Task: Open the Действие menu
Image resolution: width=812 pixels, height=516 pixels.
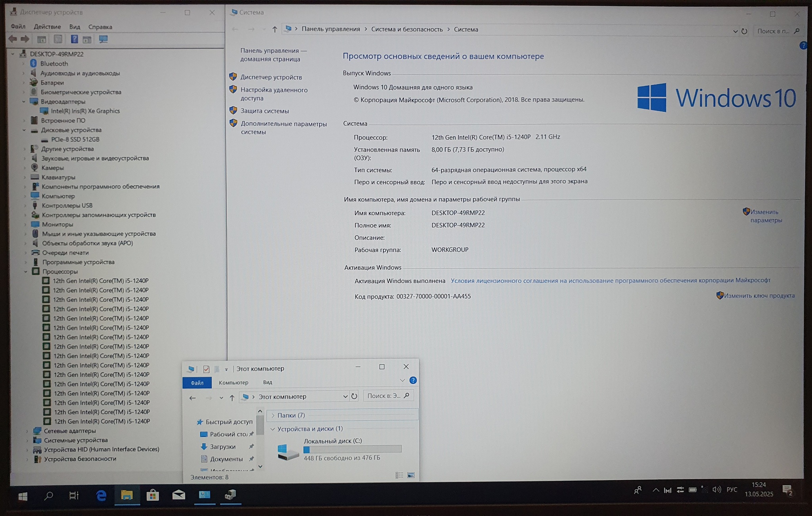Action: pyautogui.click(x=47, y=27)
